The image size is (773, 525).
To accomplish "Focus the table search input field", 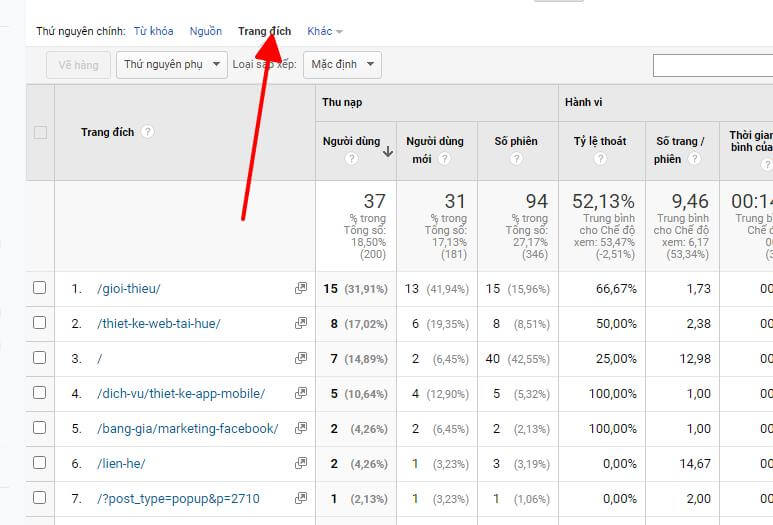I will coord(713,66).
